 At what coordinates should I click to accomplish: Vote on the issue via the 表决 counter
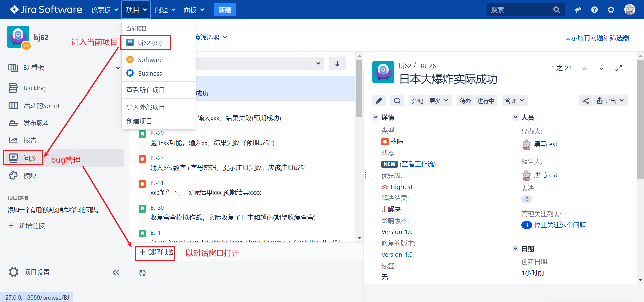[527, 199]
